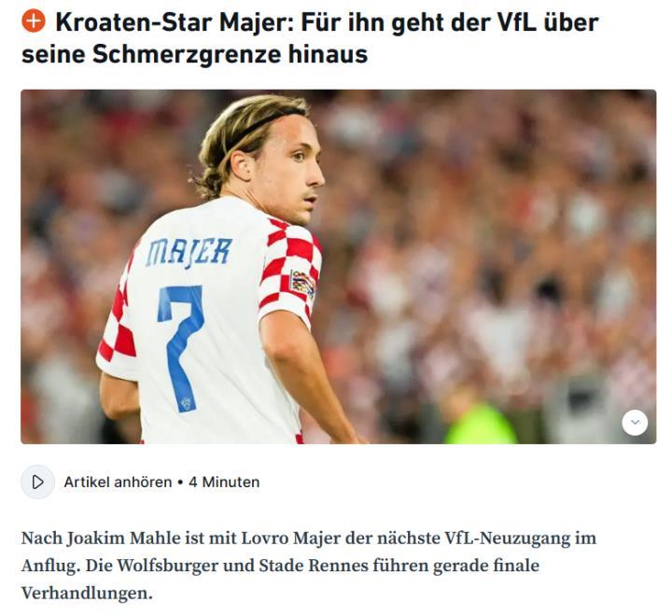This screenshot has width=672, height=616.
Task: Play the article audio
Action: tap(37, 482)
